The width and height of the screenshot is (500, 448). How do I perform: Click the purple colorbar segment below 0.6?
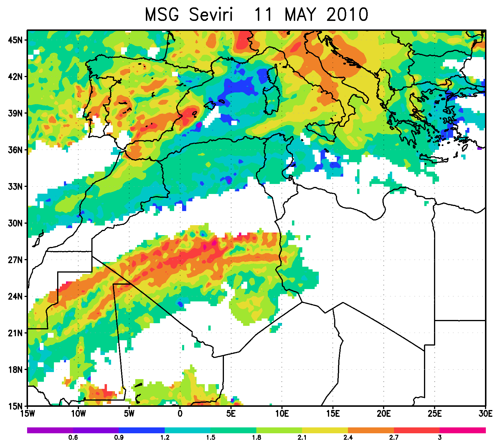50,430
